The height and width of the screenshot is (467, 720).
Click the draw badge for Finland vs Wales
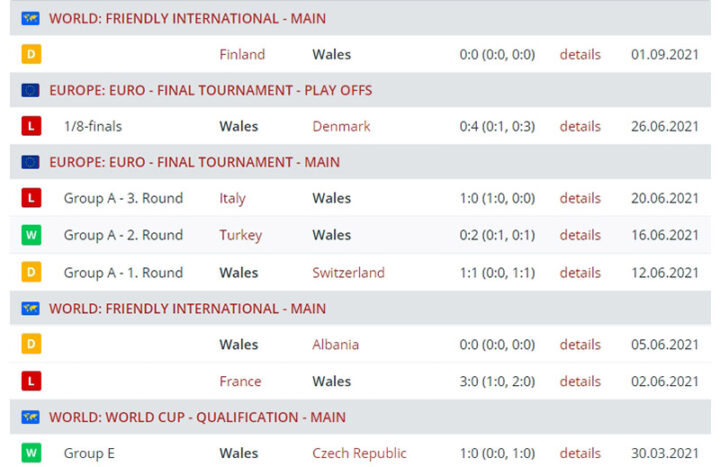tap(31, 54)
